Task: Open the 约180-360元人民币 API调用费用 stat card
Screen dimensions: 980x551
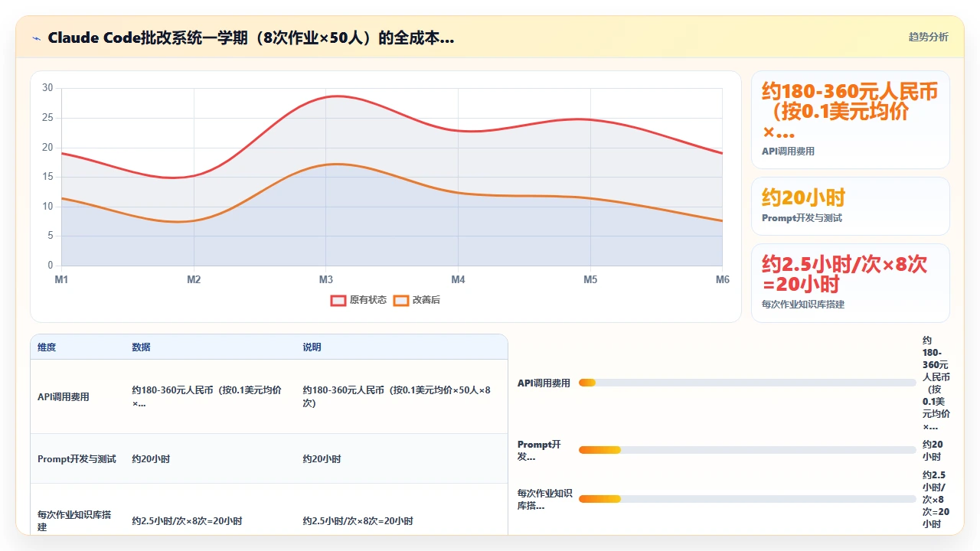Action: tap(851, 119)
